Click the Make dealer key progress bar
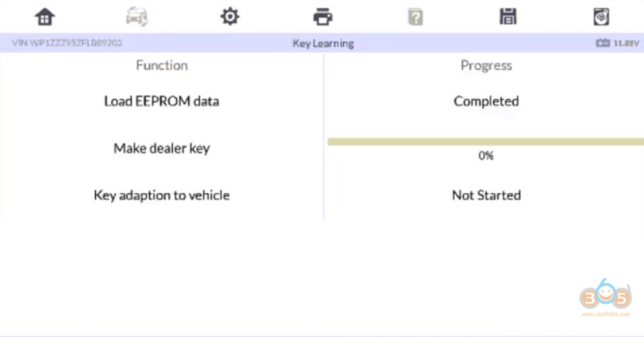This screenshot has height=337, width=644. [x=486, y=142]
